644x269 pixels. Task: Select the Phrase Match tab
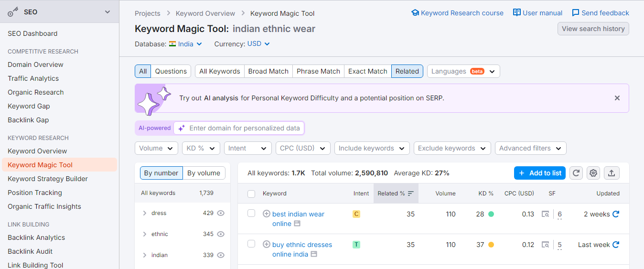pos(318,71)
